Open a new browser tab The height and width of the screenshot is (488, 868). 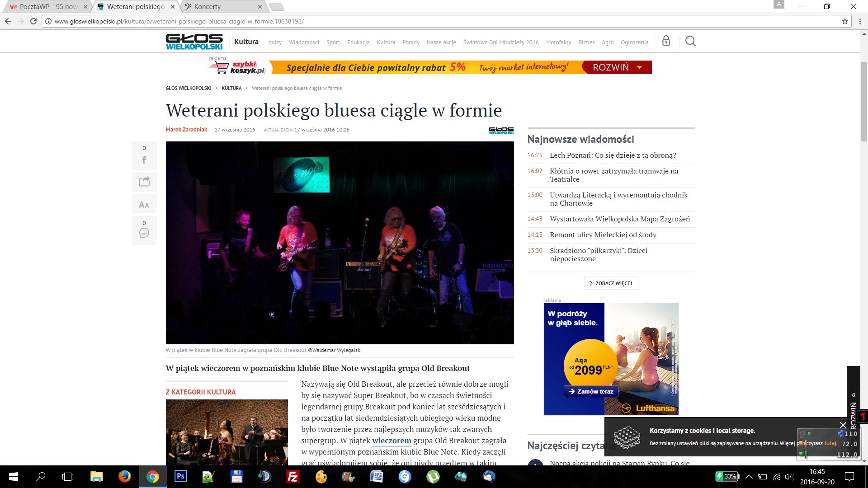[x=276, y=7]
